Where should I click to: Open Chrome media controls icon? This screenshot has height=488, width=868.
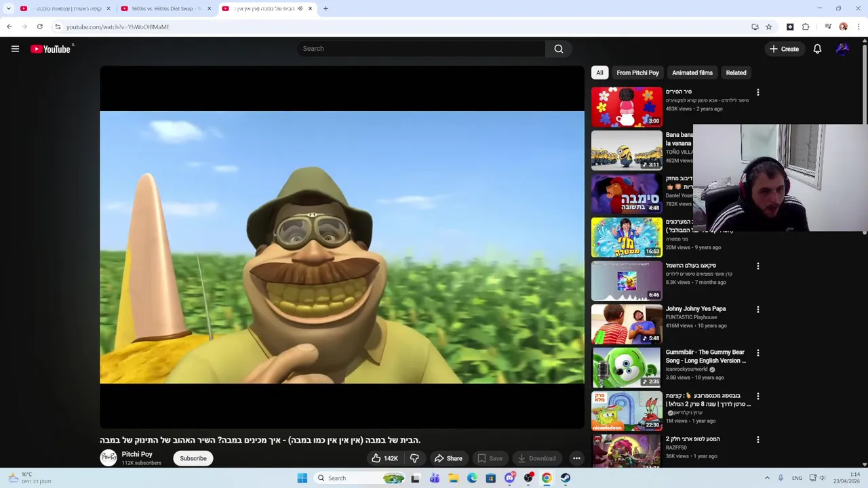pos(828,27)
